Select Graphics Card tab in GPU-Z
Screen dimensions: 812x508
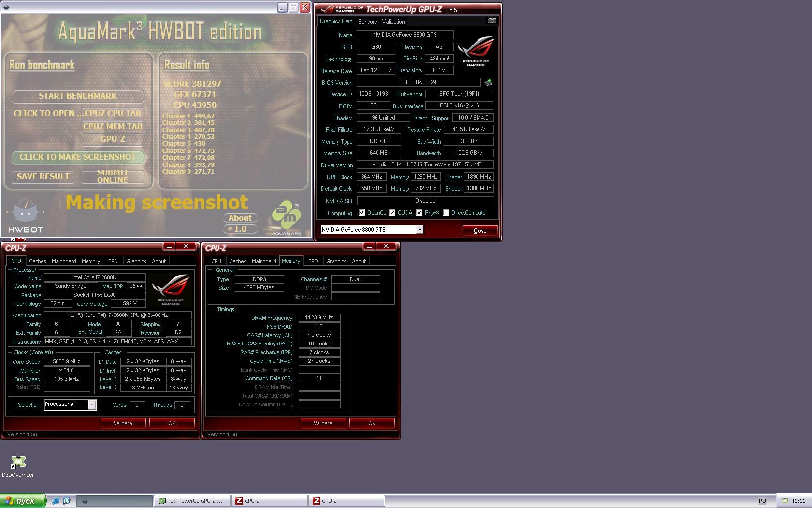pos(336,21)
